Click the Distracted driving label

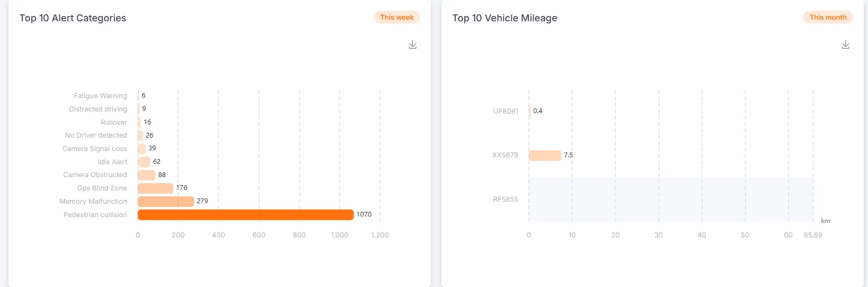tap(98, 109)
